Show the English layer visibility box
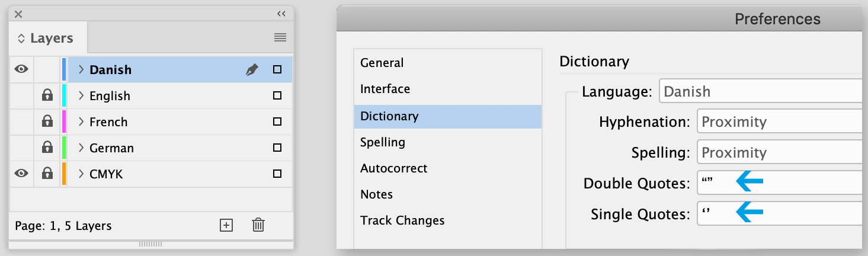 click(21, 96)
